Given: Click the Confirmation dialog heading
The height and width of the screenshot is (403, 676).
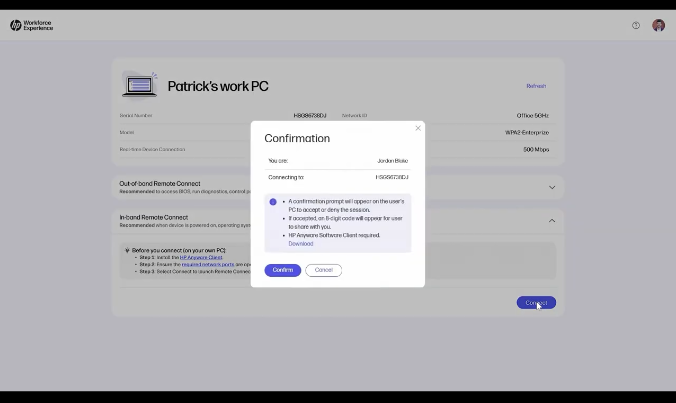Looking at the screenshot, I should point(297,138).
